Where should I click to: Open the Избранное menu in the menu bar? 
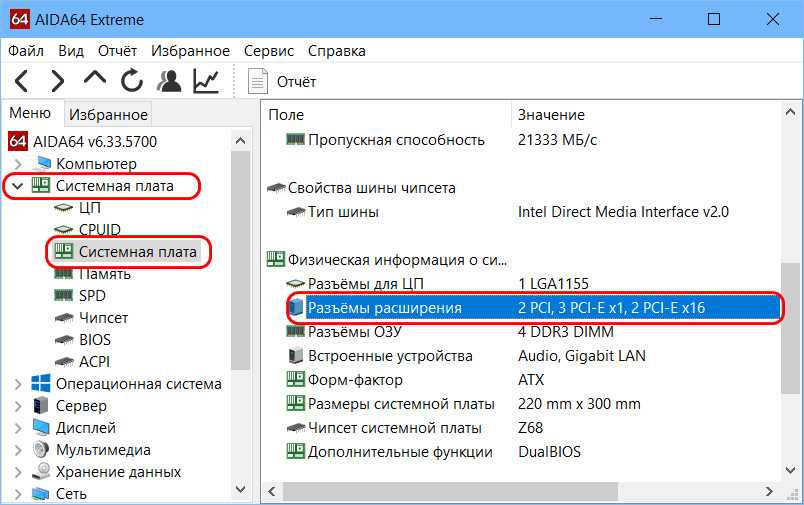click(190, 51)
